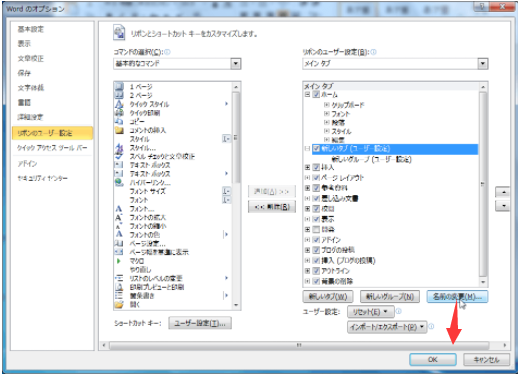
Task: Expand the 編集 group node
Action: point(327,140)
